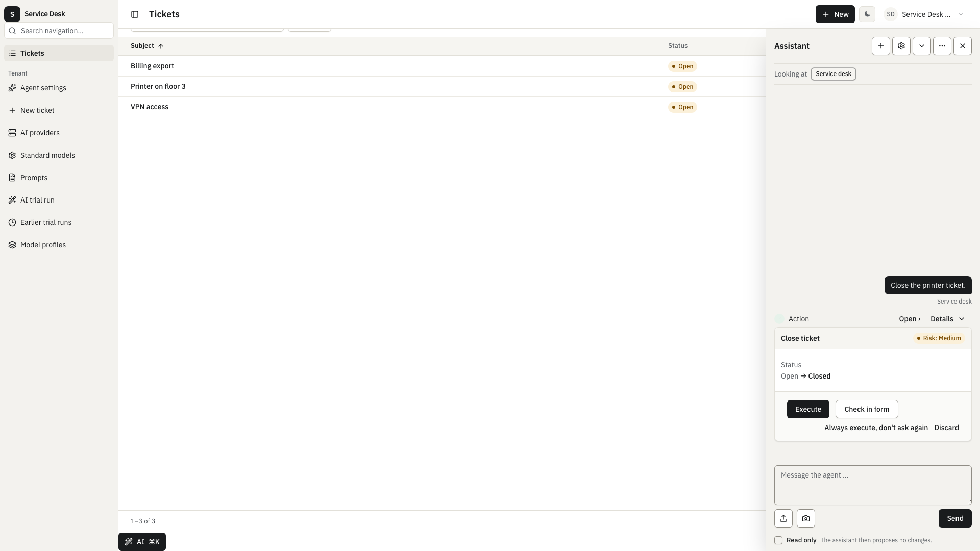Click the New button in header
This screenshot has width=980, height=551.
click(835, 14)
